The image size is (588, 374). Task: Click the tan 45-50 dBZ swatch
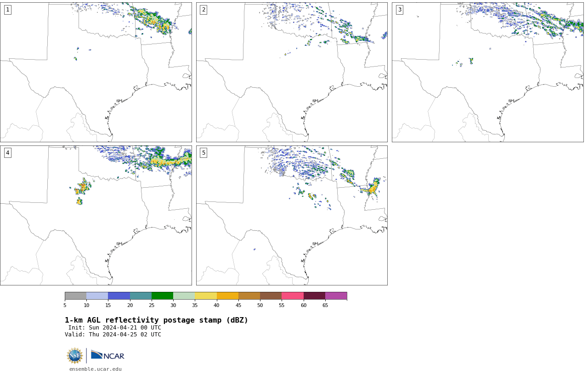coord(249,296)
